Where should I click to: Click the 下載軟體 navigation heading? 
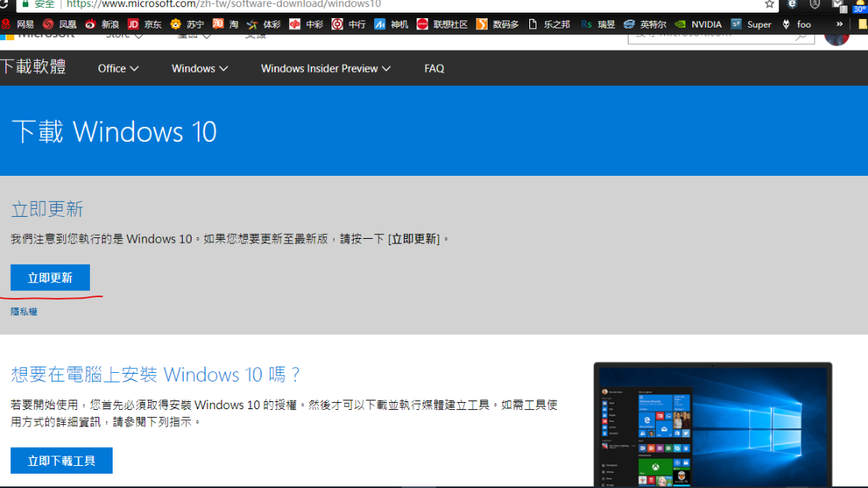[x=33, y=67]
